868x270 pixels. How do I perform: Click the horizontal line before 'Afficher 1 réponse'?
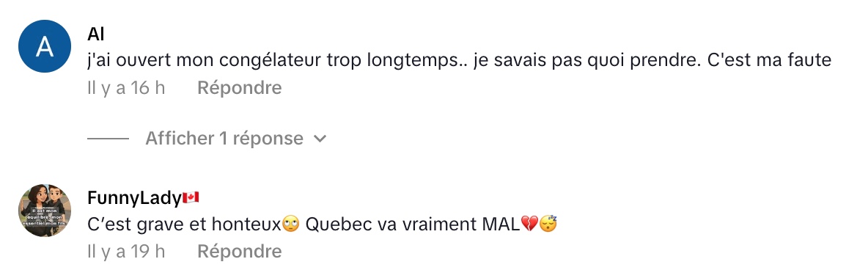click(x=108, y=139)
